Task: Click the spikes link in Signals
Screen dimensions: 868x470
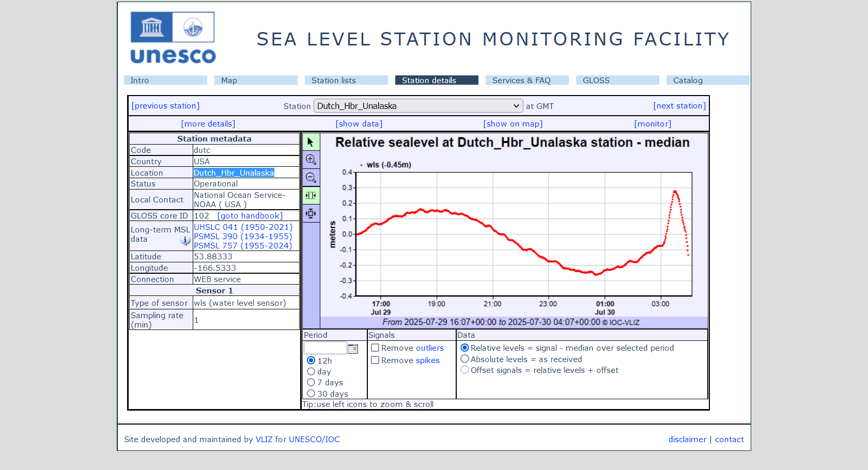Action: [428, 361]
